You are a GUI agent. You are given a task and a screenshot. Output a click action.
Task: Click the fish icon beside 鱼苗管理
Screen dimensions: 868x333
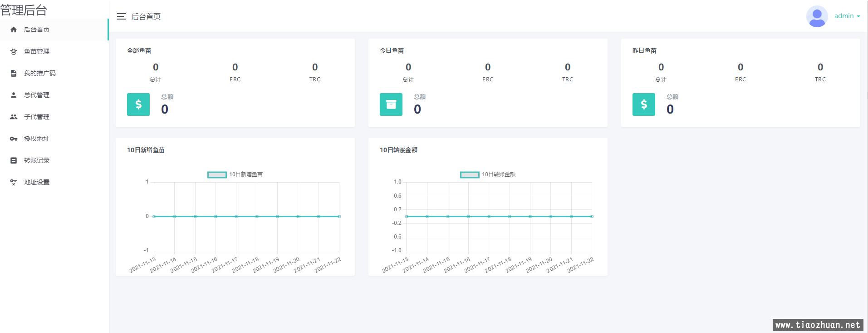click(x=14, y=51)
